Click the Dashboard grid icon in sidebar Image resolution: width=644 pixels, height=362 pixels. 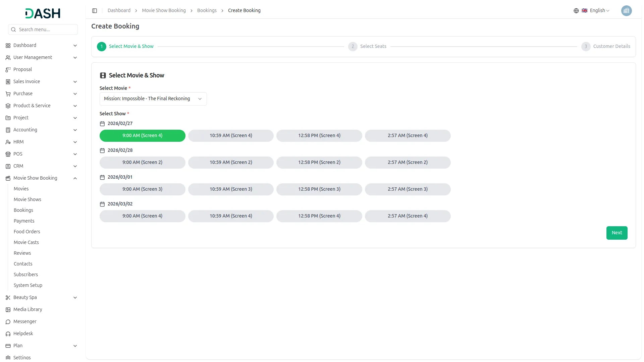pyautogui.click(x=8, y=46)
